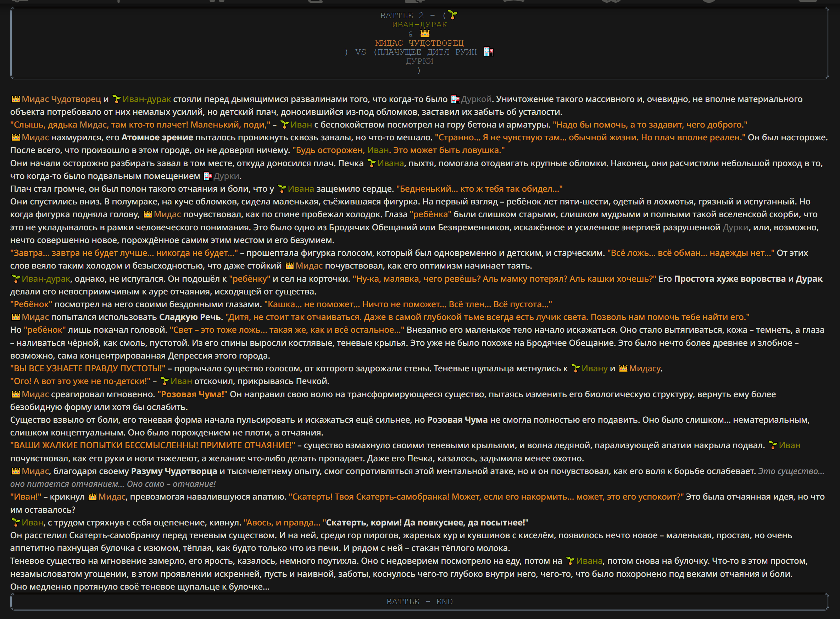Click orange bold "Розовая Чума!" quote

[193, 394]
